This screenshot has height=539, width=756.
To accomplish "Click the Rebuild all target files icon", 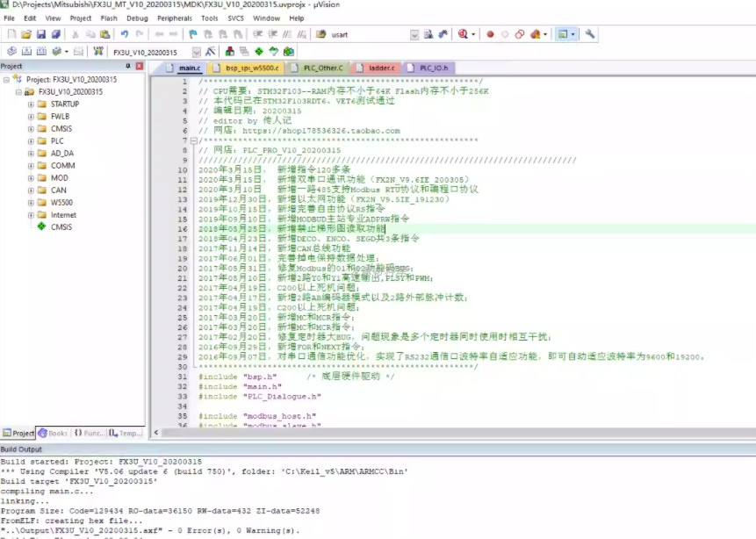I will (x=41, y=50).
